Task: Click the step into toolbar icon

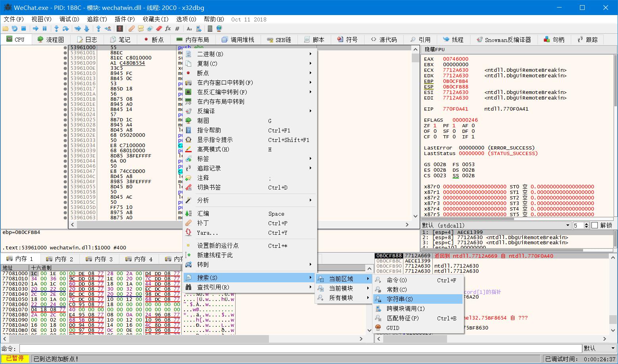Action: pos(56,29)
